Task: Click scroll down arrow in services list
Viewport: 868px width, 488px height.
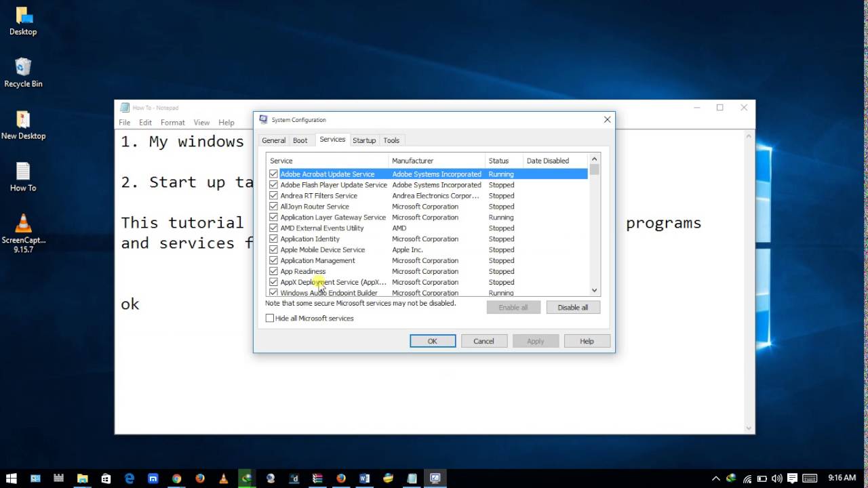Action: [x=595, y=290]
